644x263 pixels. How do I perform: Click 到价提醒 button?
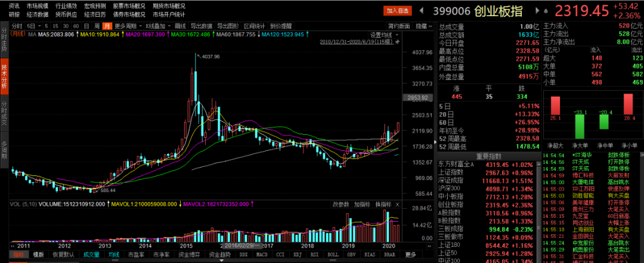[281, 26]
